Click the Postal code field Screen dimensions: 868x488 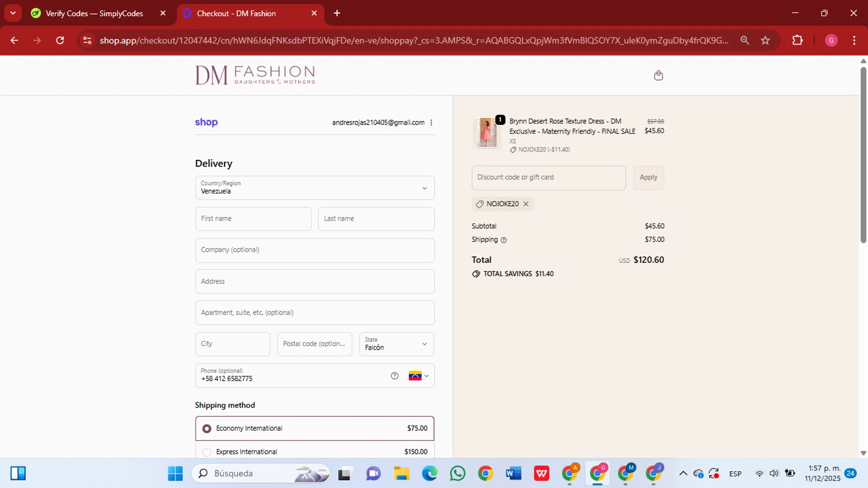[315, 344]
